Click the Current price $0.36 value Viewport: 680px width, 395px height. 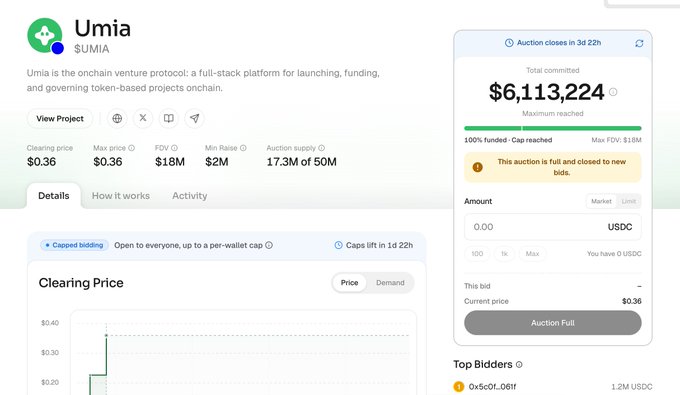(x=631, y=301)
